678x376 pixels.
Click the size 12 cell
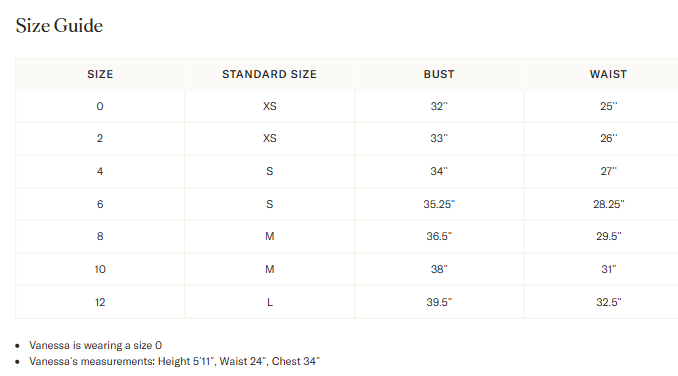100,302
